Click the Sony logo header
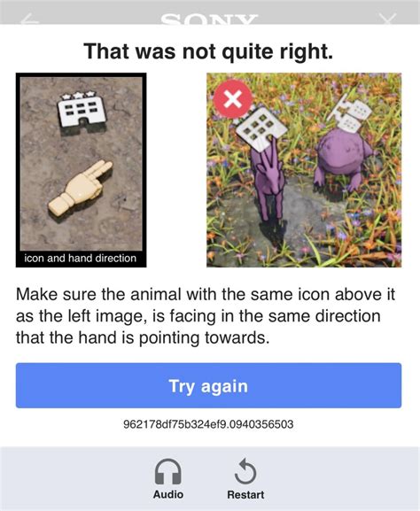The image size is (420, 511). [x=209, y=19]
